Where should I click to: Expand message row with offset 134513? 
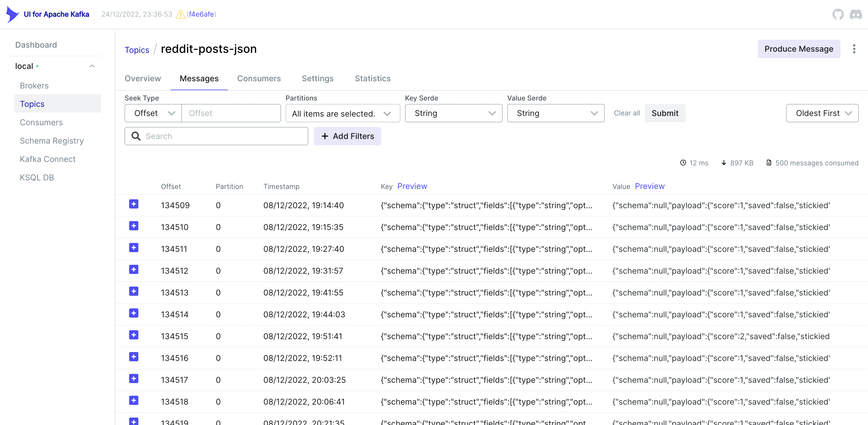[134, 291]
